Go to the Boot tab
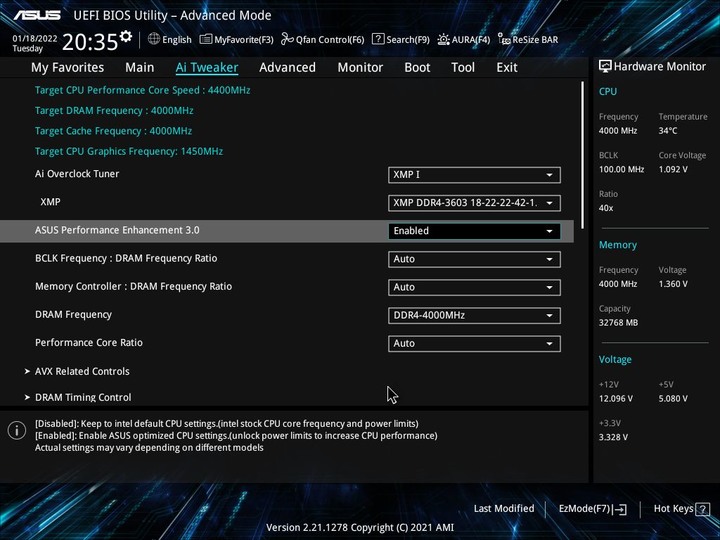The width and height of the screenshot is (720, 540). point(417,68)
